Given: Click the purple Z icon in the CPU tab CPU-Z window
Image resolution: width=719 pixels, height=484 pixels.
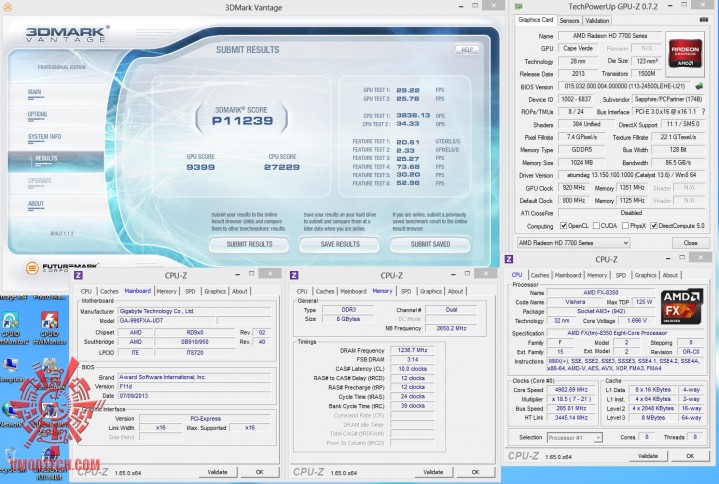Looking at the screenshot, I should (x=509, y=259).
